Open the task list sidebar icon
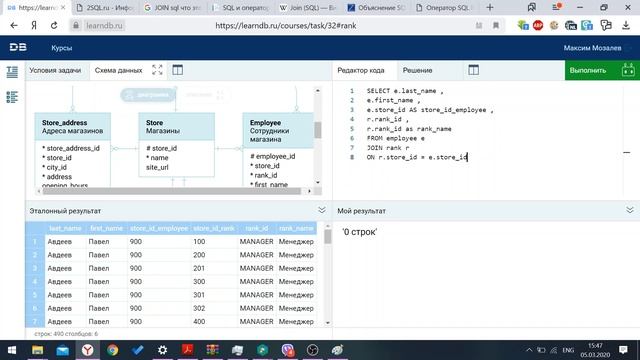Viewport: 640px width, 360px height. (12, 97)
